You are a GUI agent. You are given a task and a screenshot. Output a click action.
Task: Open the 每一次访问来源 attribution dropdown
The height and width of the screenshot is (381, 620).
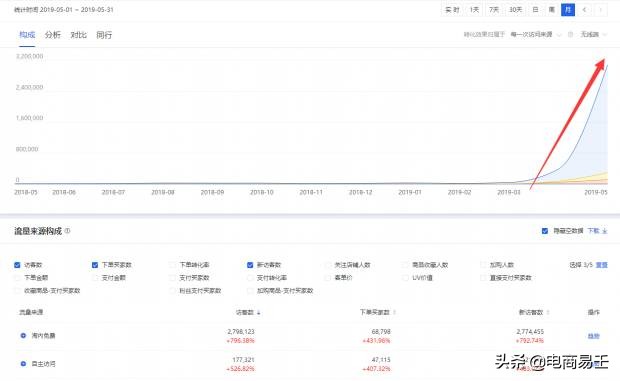(535, 34)
